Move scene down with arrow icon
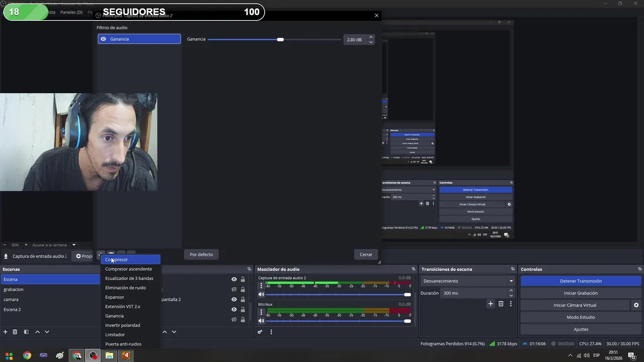Image resolution: width=644 pixels, height=362 pixels. [x=47, y=332]
